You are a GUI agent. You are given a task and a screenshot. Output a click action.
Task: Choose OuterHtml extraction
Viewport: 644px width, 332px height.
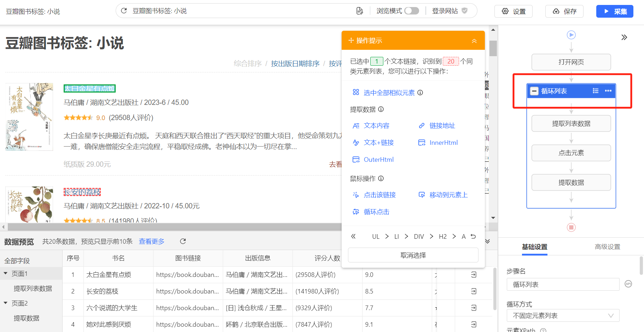(x=373, y=160)
